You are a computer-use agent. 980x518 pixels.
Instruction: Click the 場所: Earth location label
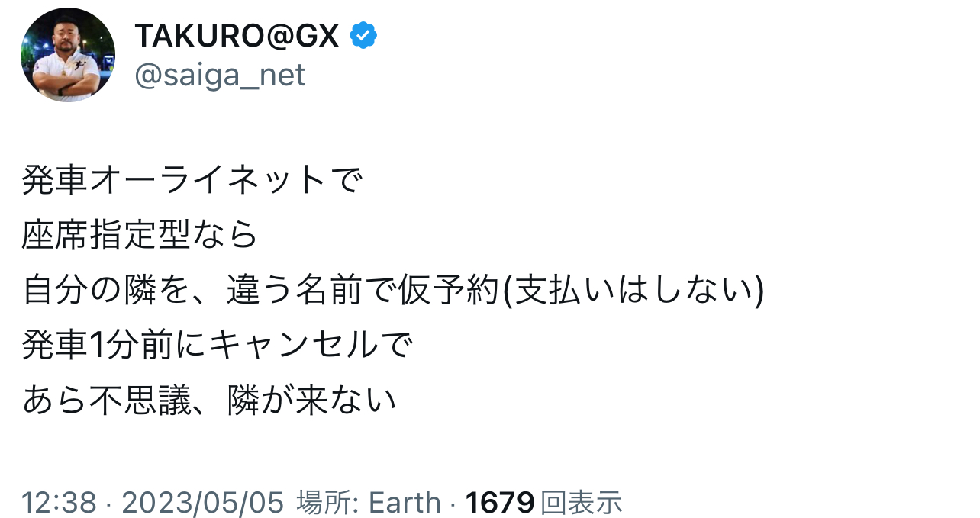tap(368, 502)
